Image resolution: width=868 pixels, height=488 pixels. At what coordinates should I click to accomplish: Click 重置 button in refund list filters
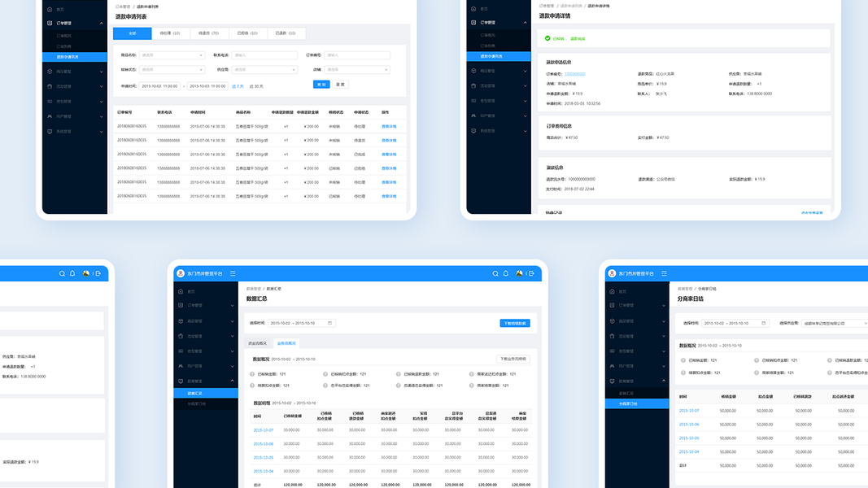(x=340, y=85)
